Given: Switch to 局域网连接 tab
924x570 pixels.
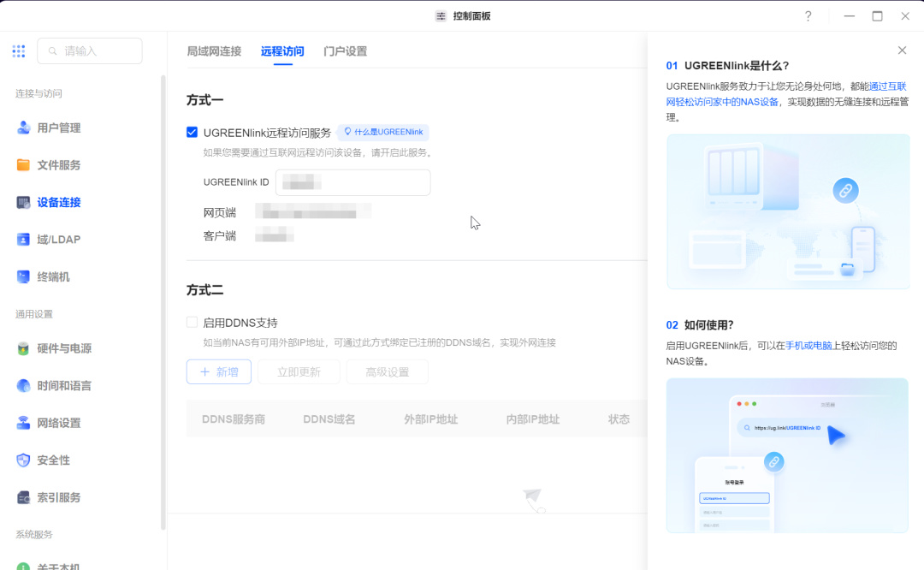Looking at the screenshot, I should pyautogui.click(x=214, y=51).
